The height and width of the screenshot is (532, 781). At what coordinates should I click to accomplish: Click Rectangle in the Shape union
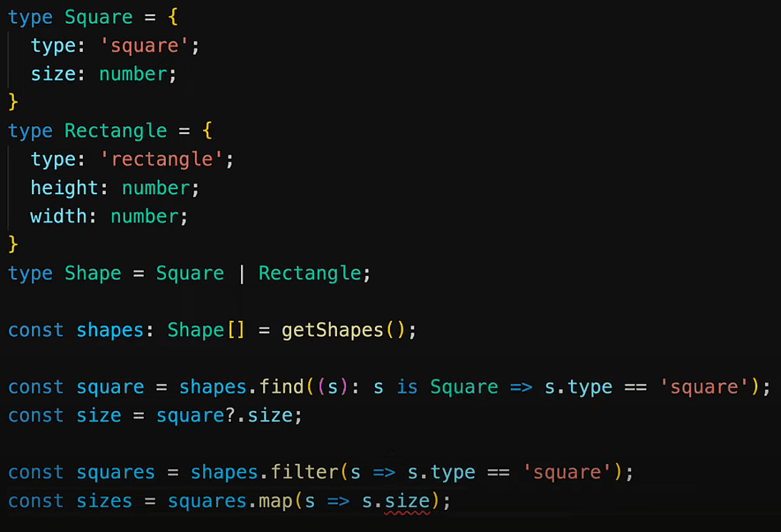pyautogui.click(x=310, y=273)
